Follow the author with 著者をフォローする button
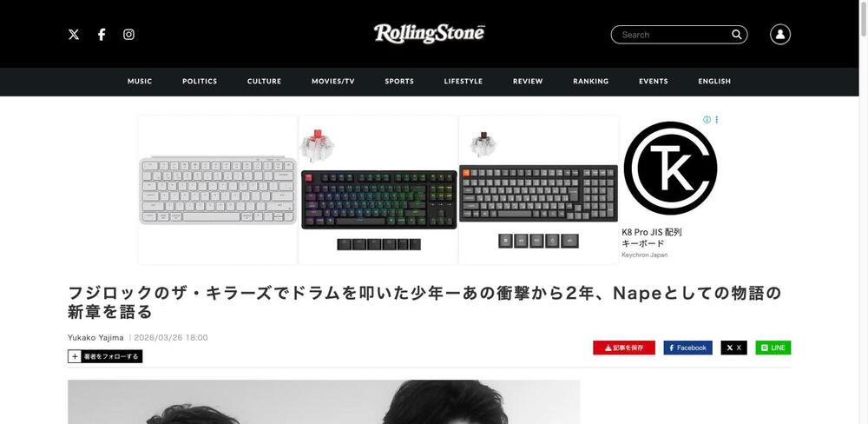The width and height of the screenshot is (868, 424). pos(105,356)
